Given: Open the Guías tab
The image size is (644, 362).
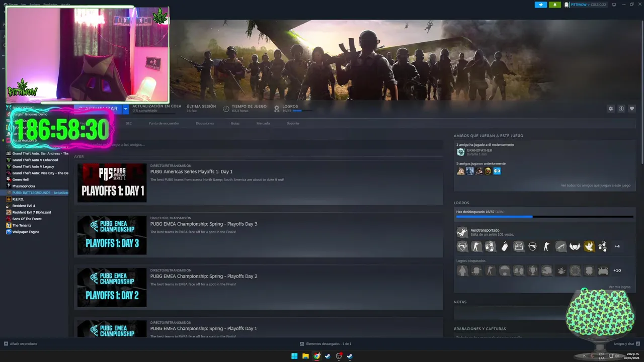Looking at the screenshot, I should coord(235,123).
